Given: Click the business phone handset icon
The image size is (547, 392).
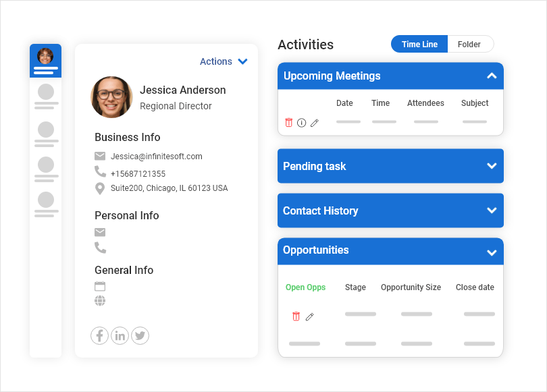Looking at the screenshot, I should tap(100, 171).
